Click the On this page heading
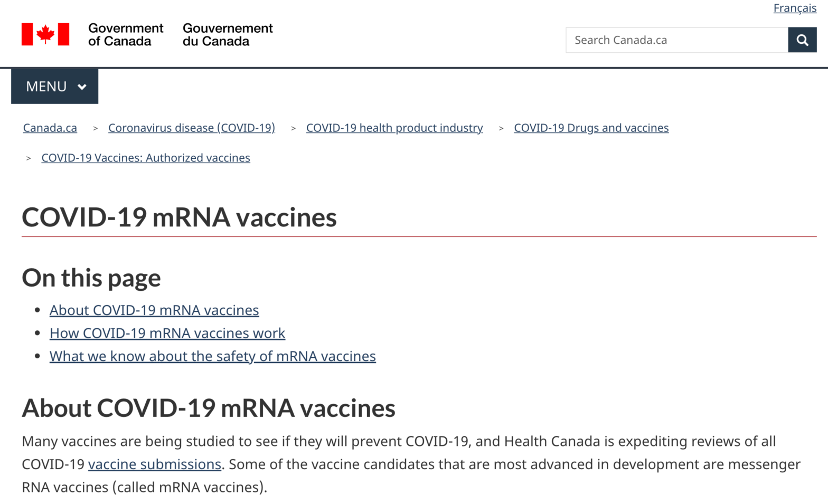Image resolution: width=828 pixels, height=504 pixels. point(91,278)
